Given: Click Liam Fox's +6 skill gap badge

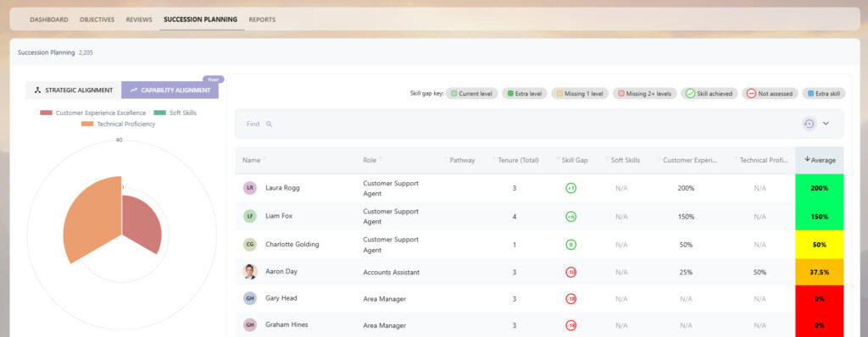Looking at the screenshot, I should (x=570, y=217).
